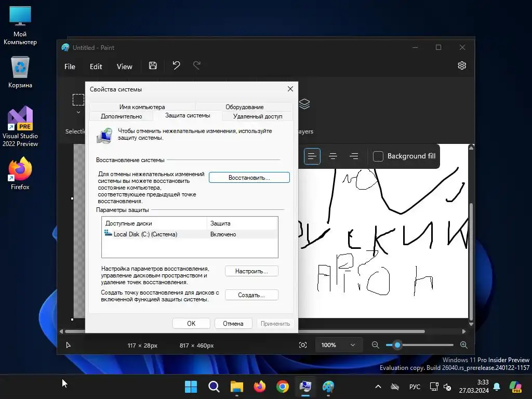Click the Создать... button
Viewport: 532px width, 399px height.
tap(252, 295)
